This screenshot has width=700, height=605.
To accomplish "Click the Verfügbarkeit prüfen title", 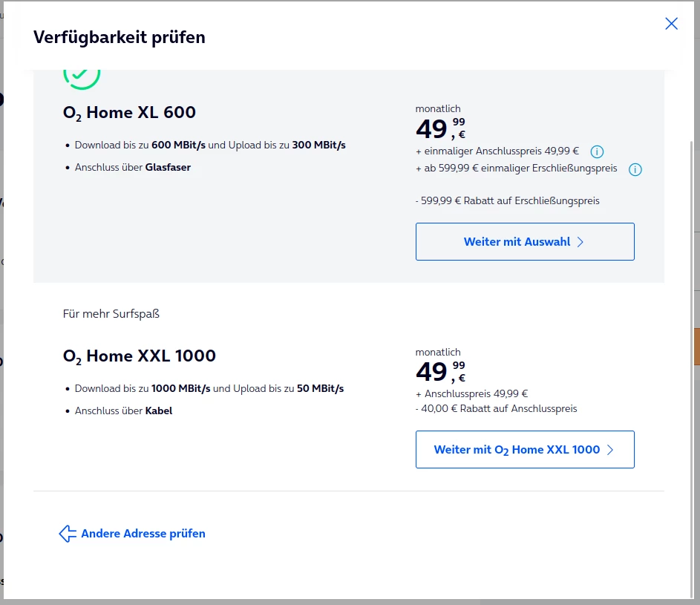I will 119,37.
